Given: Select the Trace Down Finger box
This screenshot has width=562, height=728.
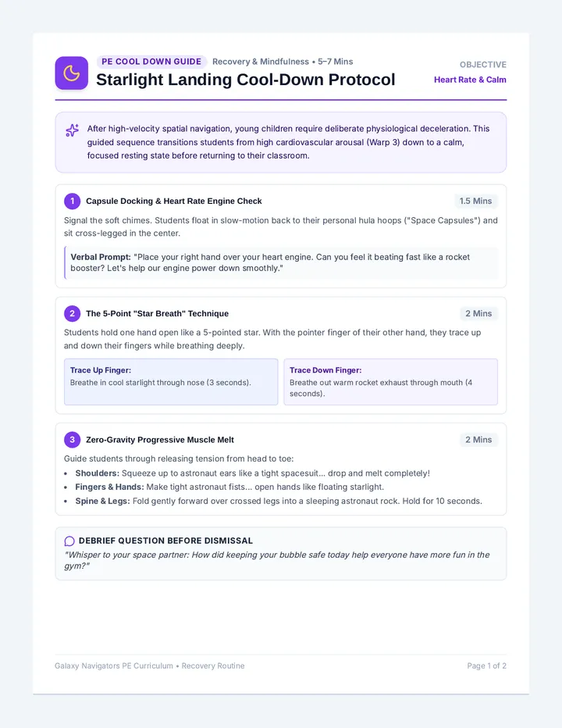Looking at the screenshot, I should tap(391, 382).
